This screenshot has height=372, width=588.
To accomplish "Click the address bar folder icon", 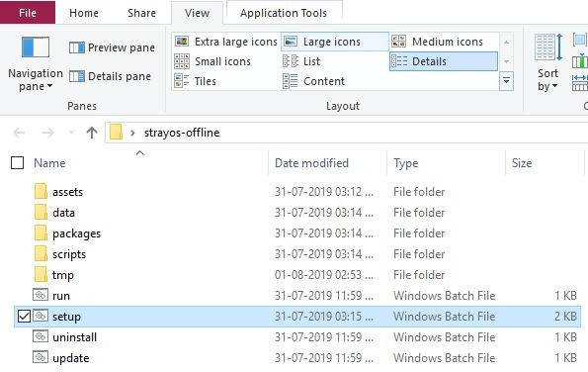I will click(117, 133).
